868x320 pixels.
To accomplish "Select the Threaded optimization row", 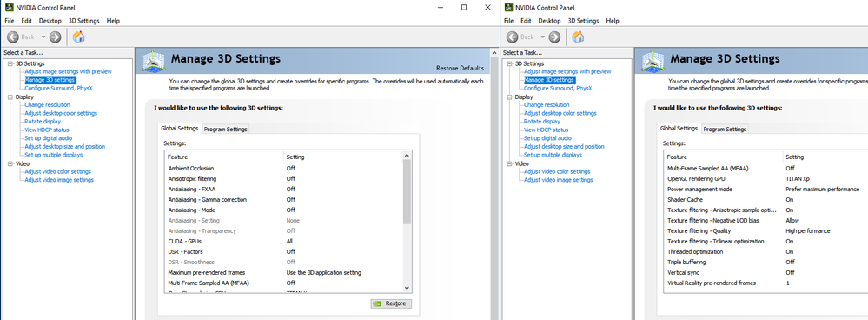I will point(766,252).
